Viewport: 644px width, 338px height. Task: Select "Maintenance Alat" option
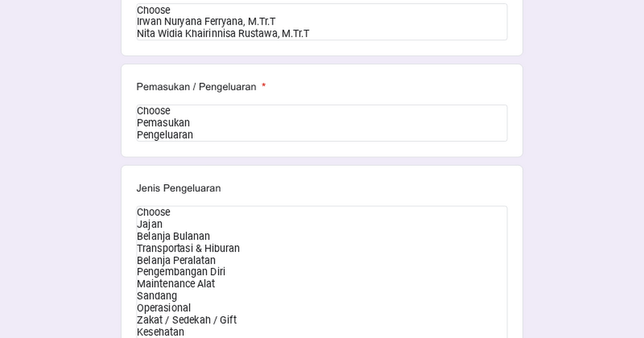[175, 284]
